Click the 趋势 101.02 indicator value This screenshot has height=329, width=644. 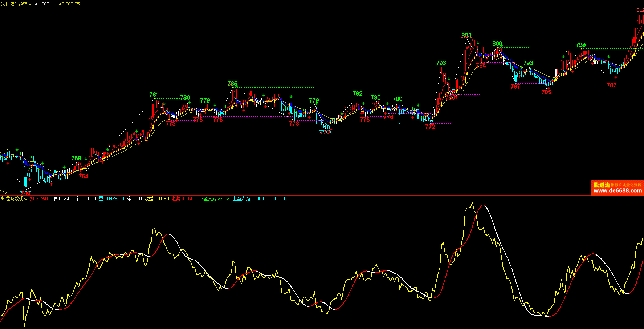184,198
